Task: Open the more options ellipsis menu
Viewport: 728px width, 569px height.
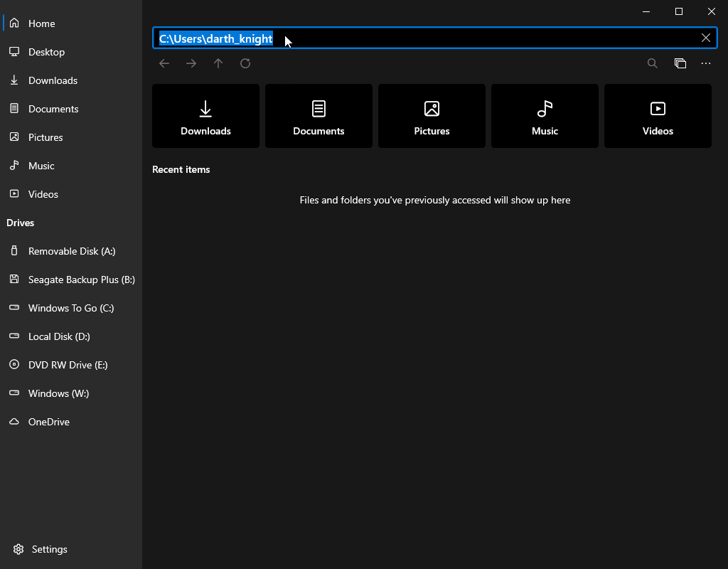Action: pos(706,63)
